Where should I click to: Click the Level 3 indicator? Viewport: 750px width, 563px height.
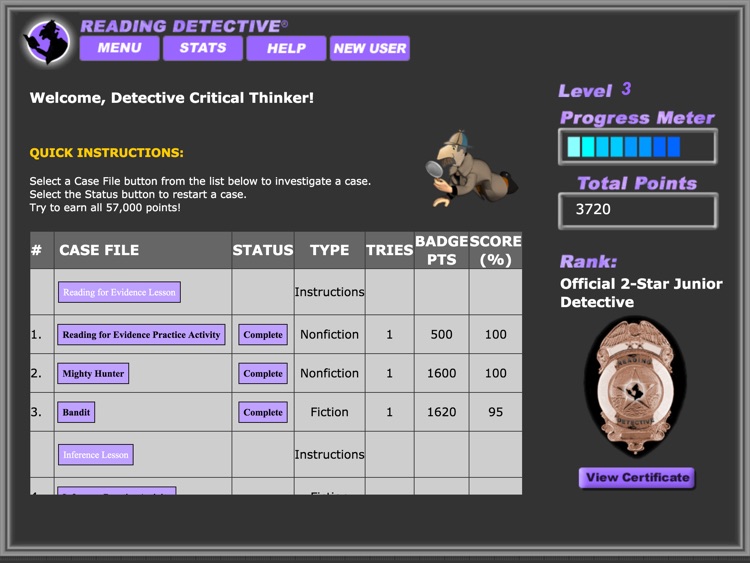pyautogui.click(x=595, y=90)
